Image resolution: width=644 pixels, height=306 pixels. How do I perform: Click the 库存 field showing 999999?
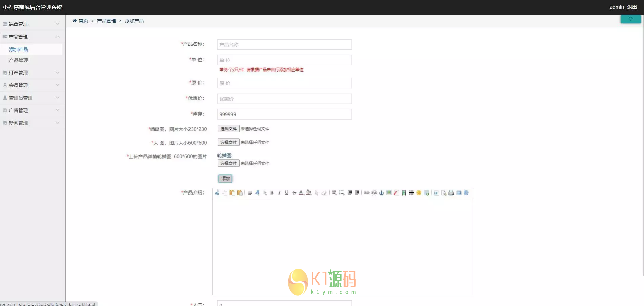point(284,114)
